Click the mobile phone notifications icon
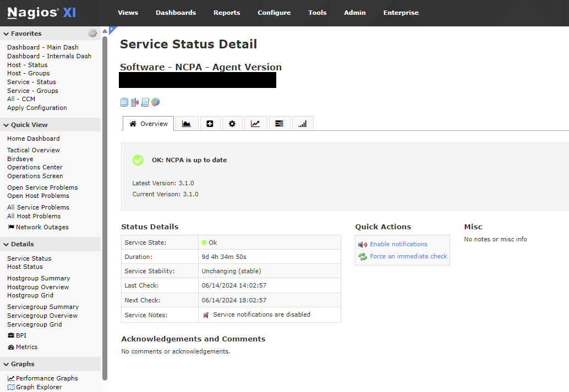569x392 pixels. click(135, 102)
